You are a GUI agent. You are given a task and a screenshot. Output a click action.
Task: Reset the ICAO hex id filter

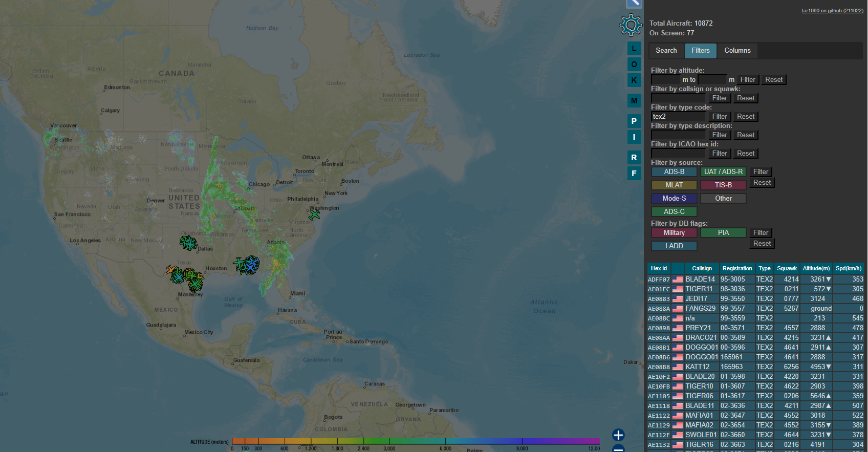(x=746, y=154)
